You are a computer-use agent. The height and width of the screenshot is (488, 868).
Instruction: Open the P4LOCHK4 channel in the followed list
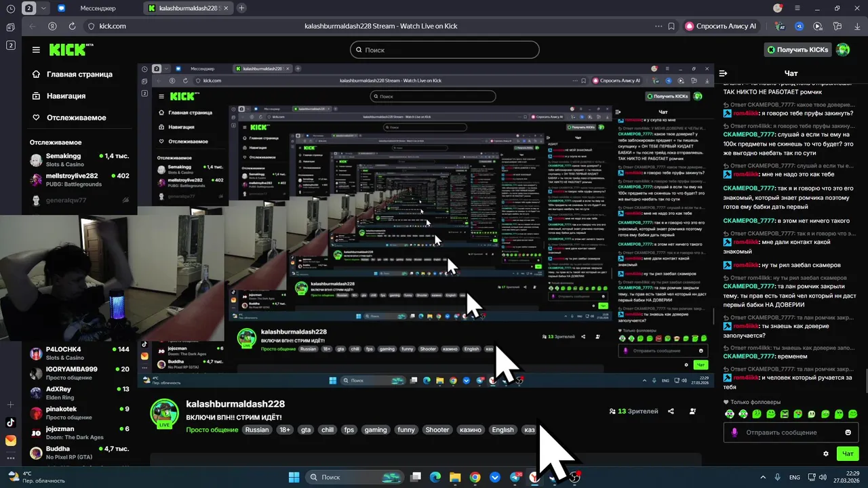click(x=79, y=353)
